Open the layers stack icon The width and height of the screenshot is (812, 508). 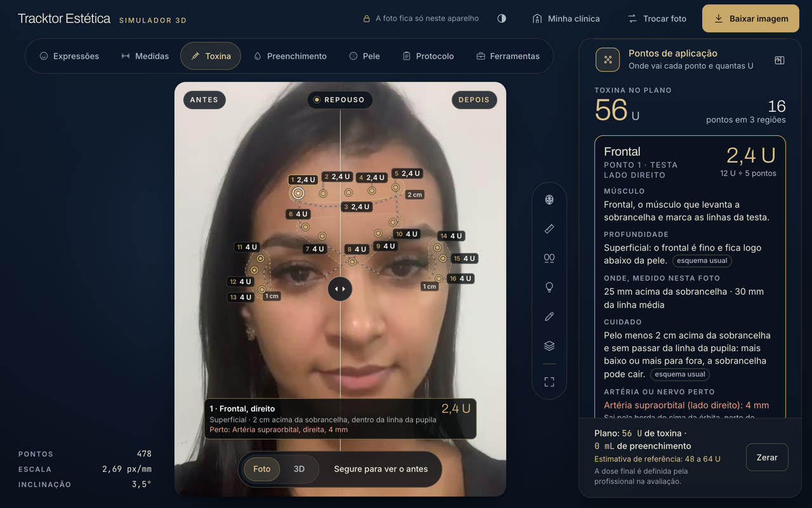tap(549, 346)
